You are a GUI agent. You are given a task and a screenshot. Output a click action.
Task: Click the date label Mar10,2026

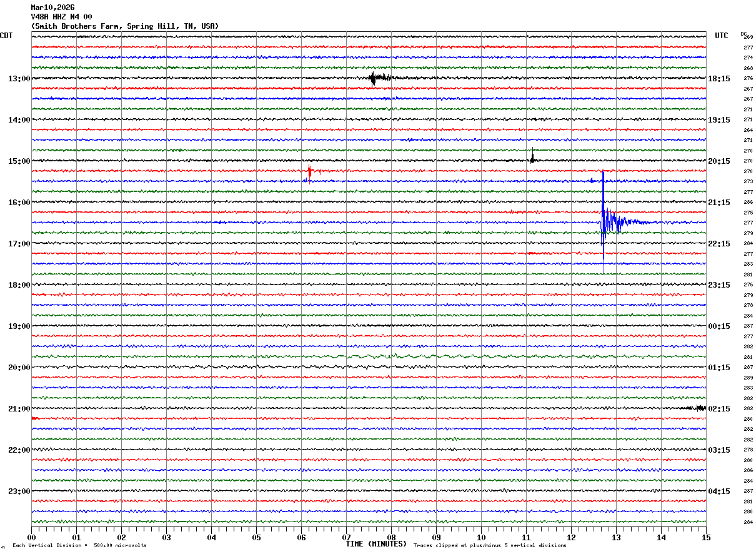pyautogui.click(x=52, y=8)
